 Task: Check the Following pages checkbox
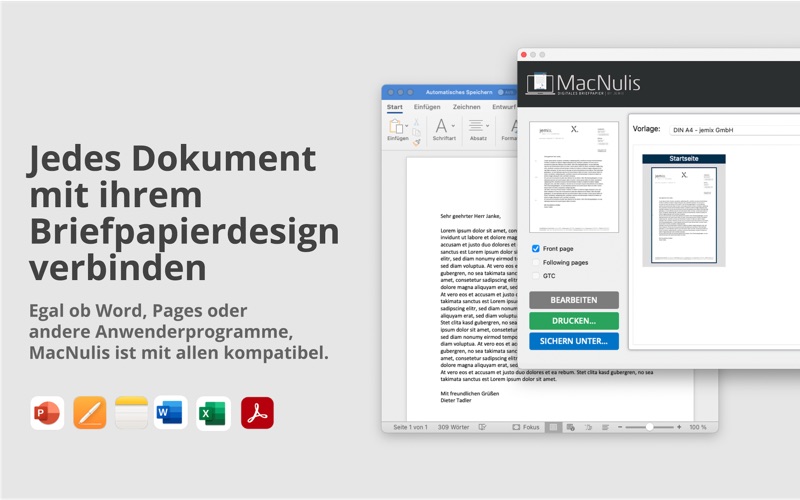tap(536, 262)
